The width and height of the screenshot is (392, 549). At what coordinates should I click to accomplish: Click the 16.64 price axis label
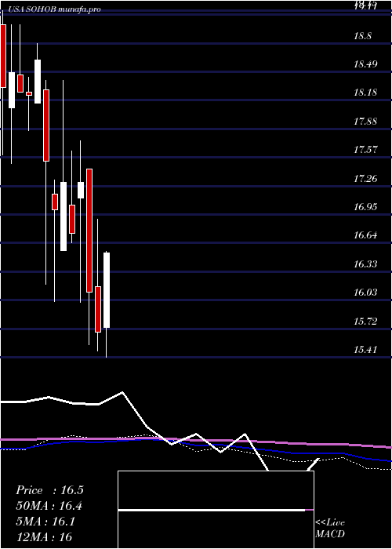[x=365, y=235]
